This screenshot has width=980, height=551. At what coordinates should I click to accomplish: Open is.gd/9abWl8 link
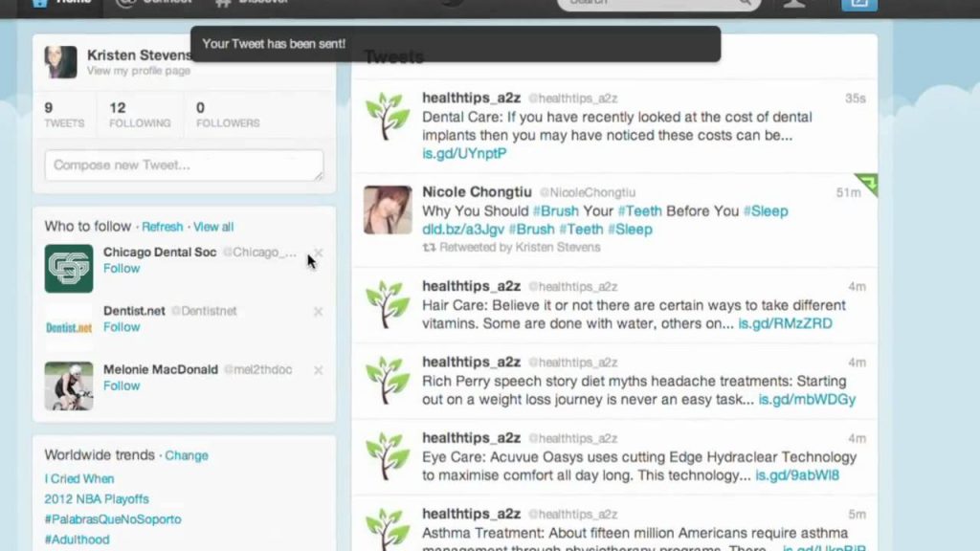[x=797, y=475]
